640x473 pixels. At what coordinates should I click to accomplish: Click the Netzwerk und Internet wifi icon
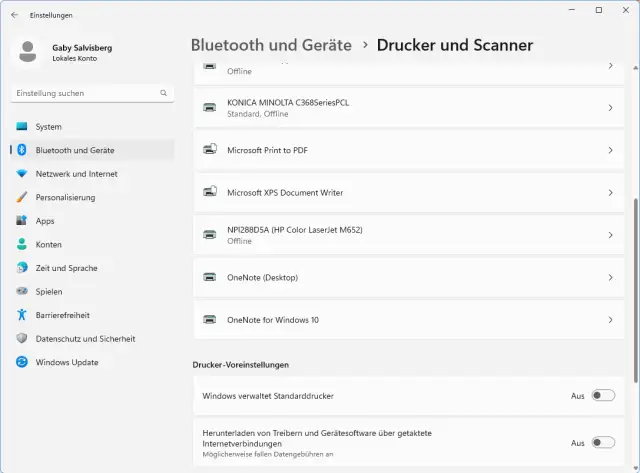click(x=21, y=174)
